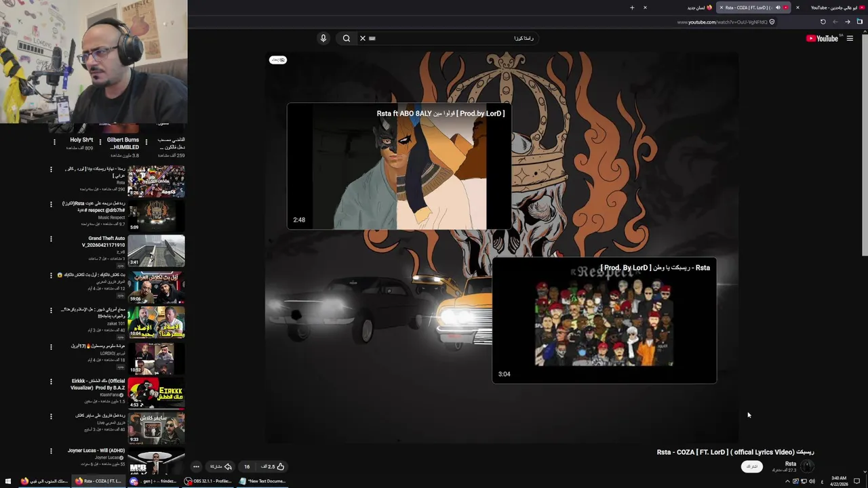Open options menu for the 'Music Respect' reaction video
The width and height of the screenshot is (868, 488).
pyautogui.click(x=51, y=204)
